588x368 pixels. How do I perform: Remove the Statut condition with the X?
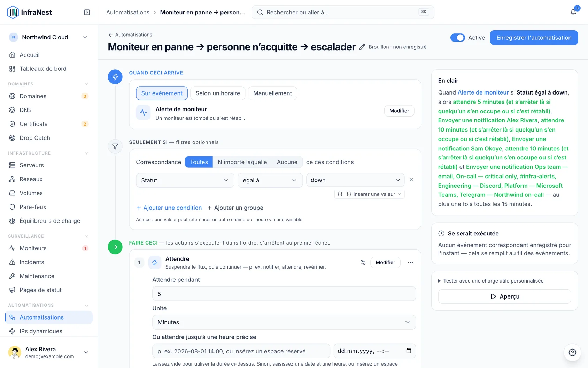click(x=411, y=180)
